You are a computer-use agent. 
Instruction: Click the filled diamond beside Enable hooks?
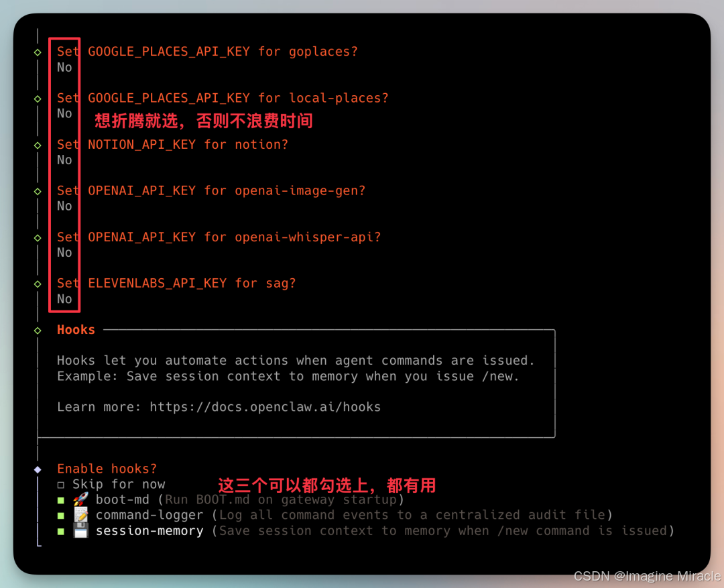pyautogui.click(x=38, y=469)
